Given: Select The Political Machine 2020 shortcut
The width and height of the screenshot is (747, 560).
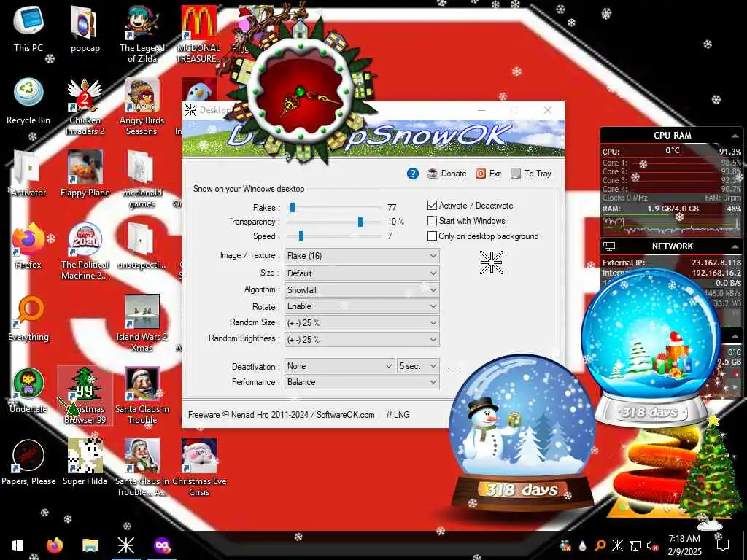Looking at the screenshot, I should tap(85, 252).
